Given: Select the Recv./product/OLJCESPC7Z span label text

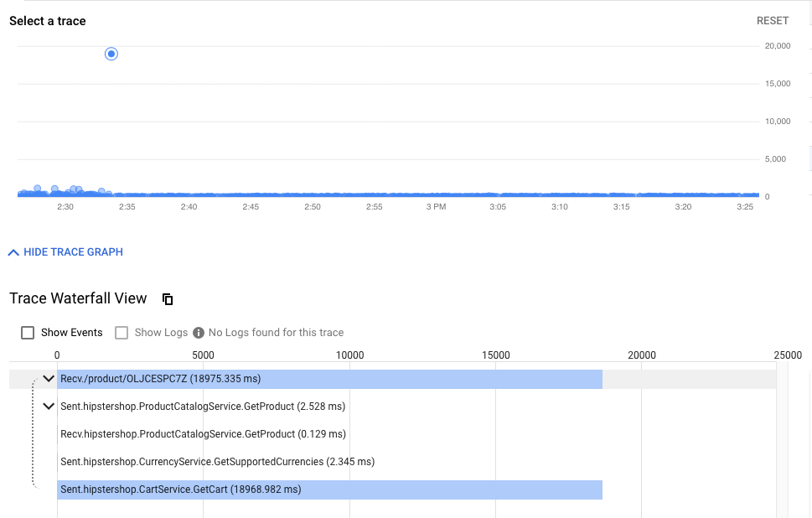Looking at the screenshot, I should click(x=160, y=379).
